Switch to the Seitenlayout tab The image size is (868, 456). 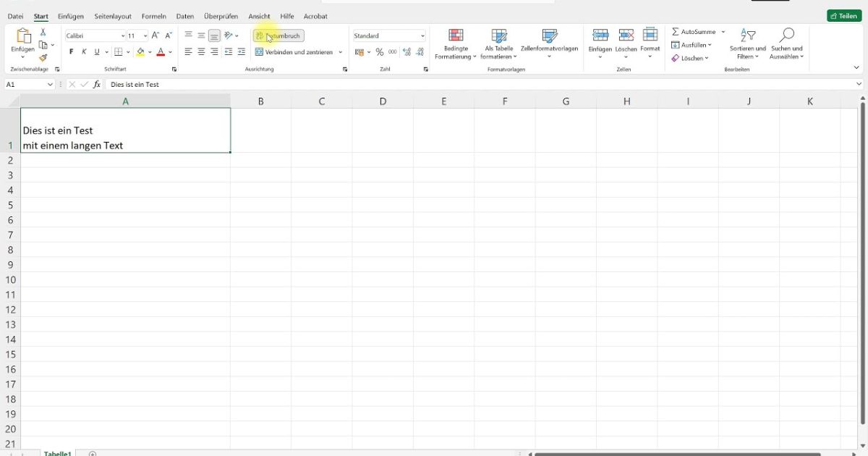pyautogui.click(x=113, y=16)
